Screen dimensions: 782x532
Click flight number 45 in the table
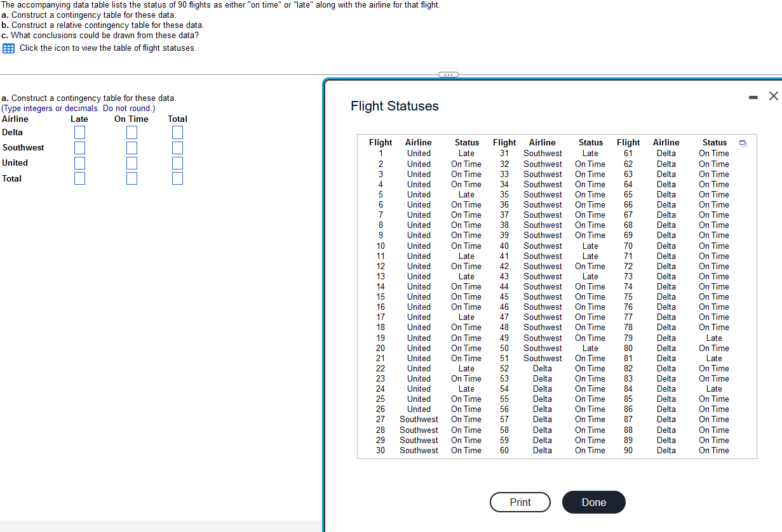[x=504, y=296]
